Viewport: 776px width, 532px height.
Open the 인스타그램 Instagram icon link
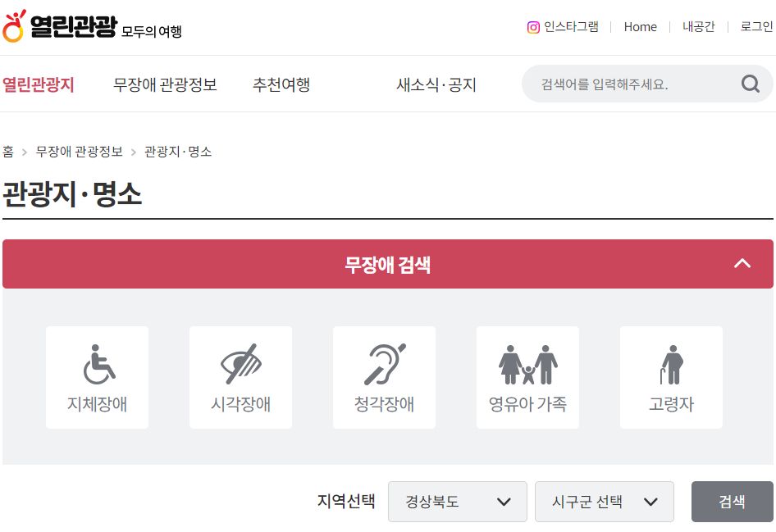(x=533, y=27)
